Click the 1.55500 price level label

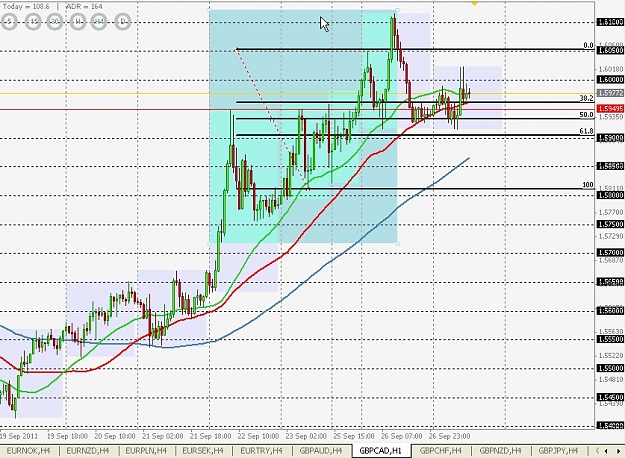point(610,339)
